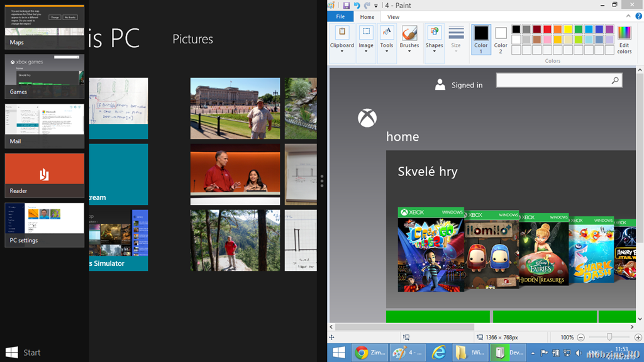Expand the Image group dropdown
The width and height of the screenshot is (644, 362).
click(x=366, y=43)
